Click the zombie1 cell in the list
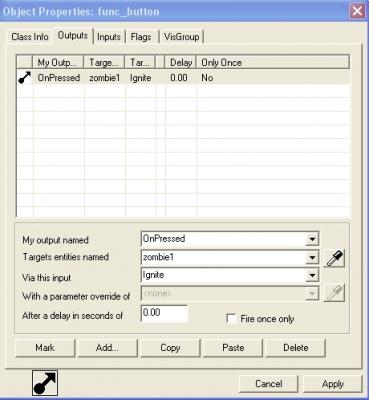Viewport: 369px width, 400px height. (x=104, y=78)
